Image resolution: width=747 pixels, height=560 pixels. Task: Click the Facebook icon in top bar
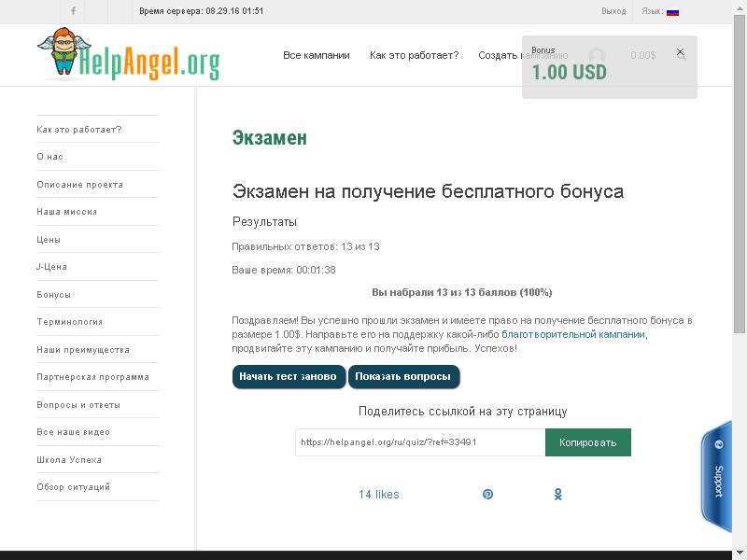[73, 11]
